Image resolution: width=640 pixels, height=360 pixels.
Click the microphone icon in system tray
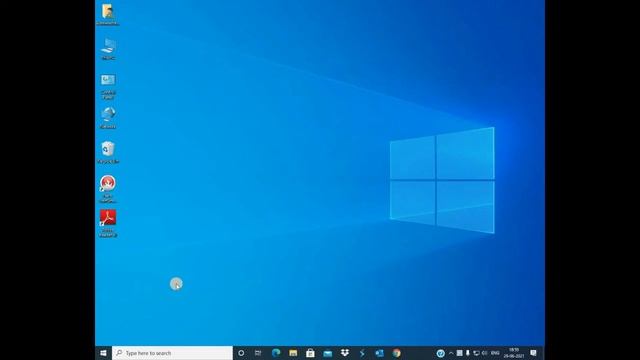[468, 353]
